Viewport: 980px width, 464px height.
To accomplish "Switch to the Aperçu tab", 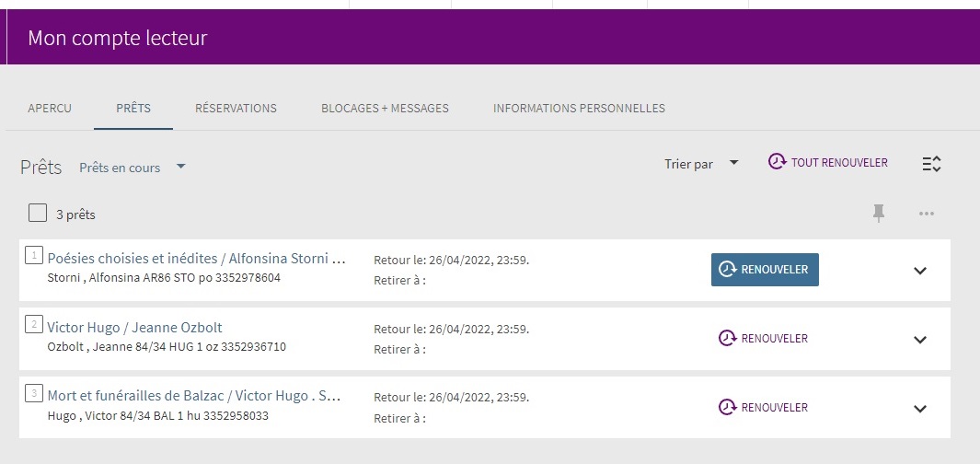I will tap(50, 109).
